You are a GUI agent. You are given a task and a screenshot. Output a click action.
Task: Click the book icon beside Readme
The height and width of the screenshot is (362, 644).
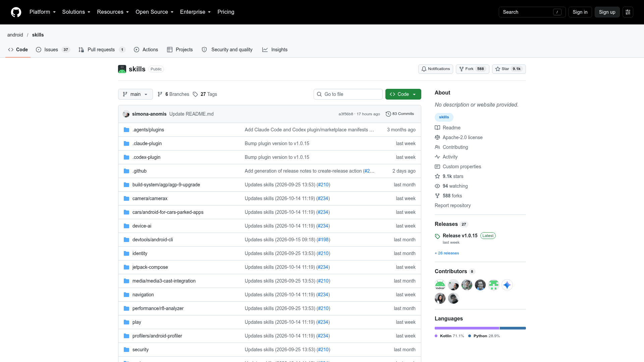tap(437, 128)
